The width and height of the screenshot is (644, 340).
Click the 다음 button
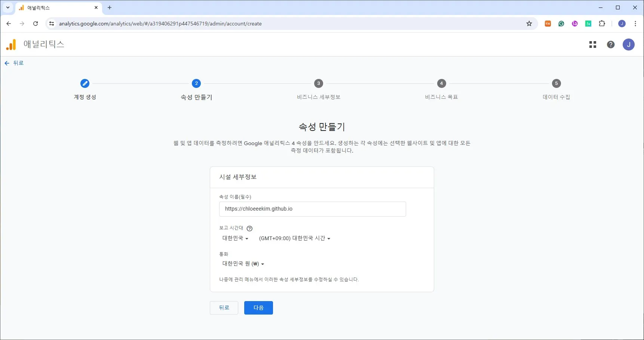coord(258,308)
